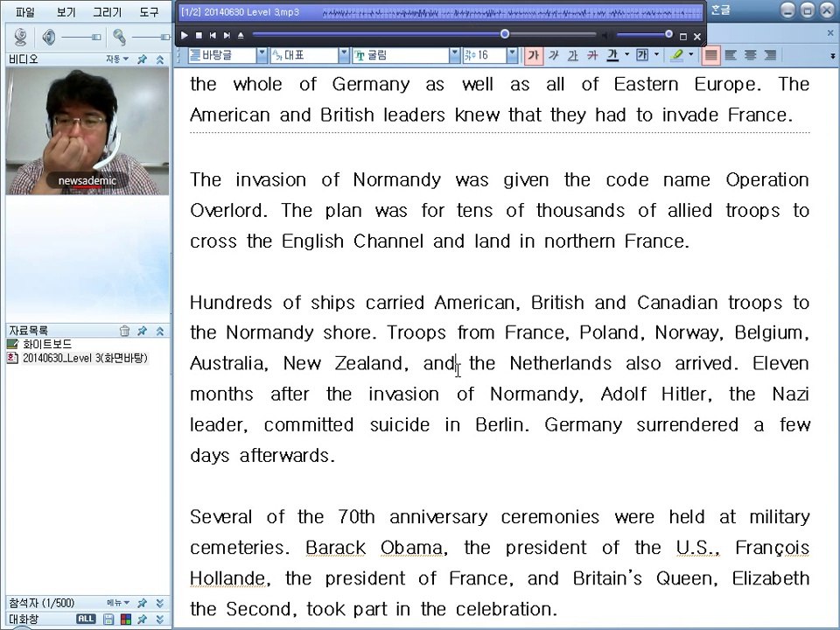
Task: Skip to previous track in audio player
Action: point(213,35)
